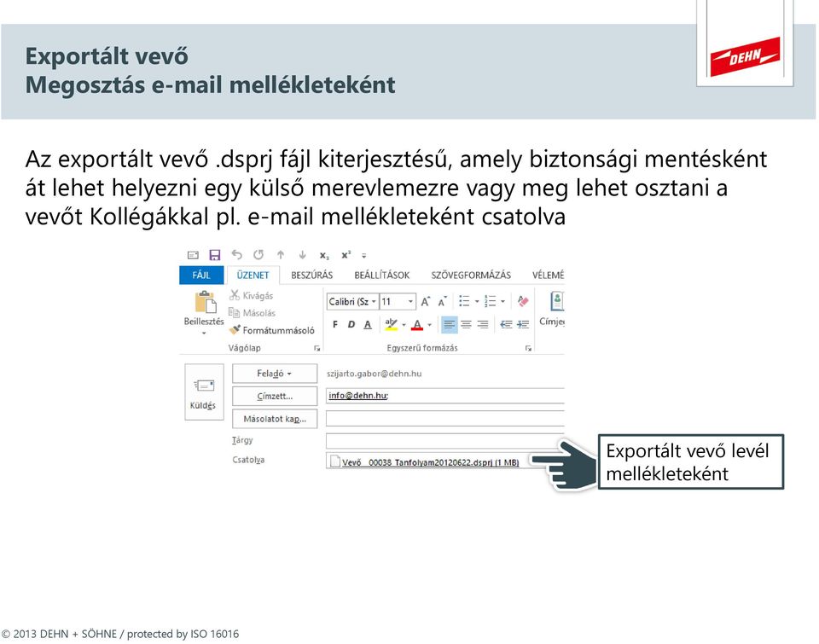Image resolution: width=819 pixels, height=644 pixels.
Task: Click the Címzett... recipients button
Action: pyautogui.click(x=274, y=396)
